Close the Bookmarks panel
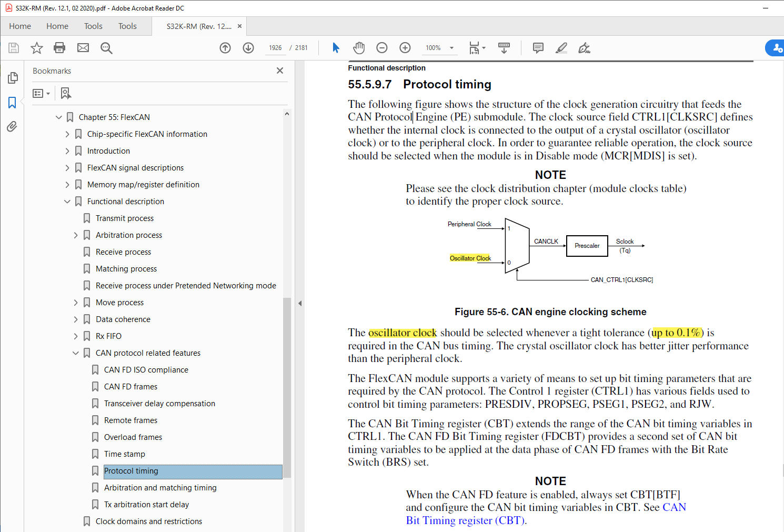784x532 pixels. tap(279, 71)
